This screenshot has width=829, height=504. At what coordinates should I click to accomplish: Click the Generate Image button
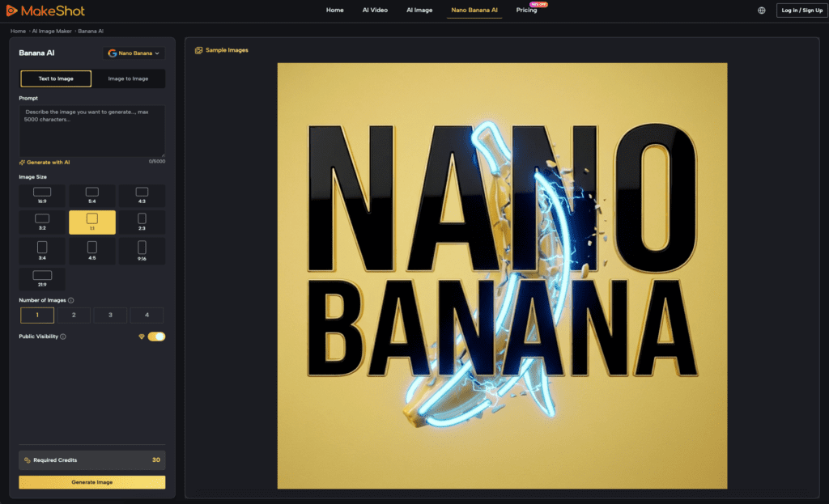91,481
